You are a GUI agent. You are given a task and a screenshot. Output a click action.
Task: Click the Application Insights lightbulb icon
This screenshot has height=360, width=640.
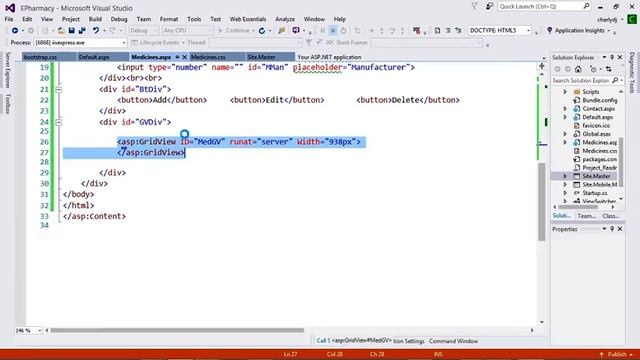[549, 31]
